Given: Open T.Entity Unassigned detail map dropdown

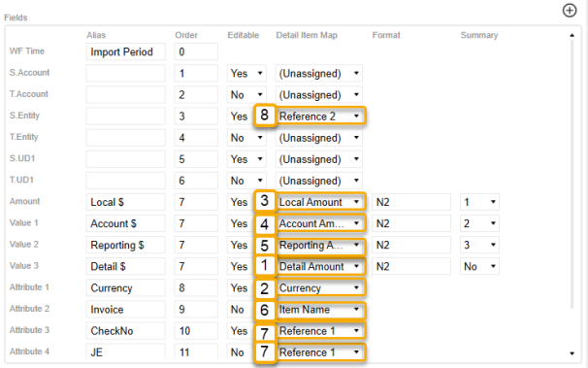Looking at the screenshot, I should click(319, 138).
